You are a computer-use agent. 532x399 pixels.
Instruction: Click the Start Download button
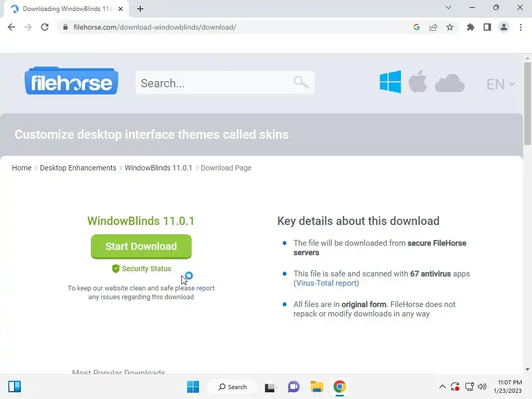click(x=141, y=246)
